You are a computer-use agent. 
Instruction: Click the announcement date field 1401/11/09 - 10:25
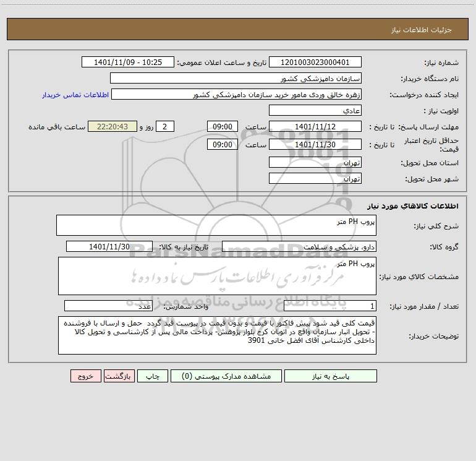coord(128,62)
